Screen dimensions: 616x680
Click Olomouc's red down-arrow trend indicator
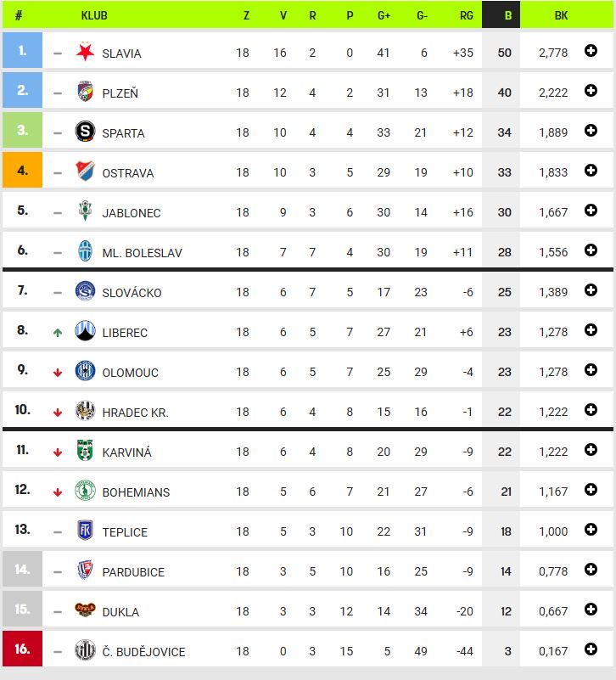tap(58, 373)
